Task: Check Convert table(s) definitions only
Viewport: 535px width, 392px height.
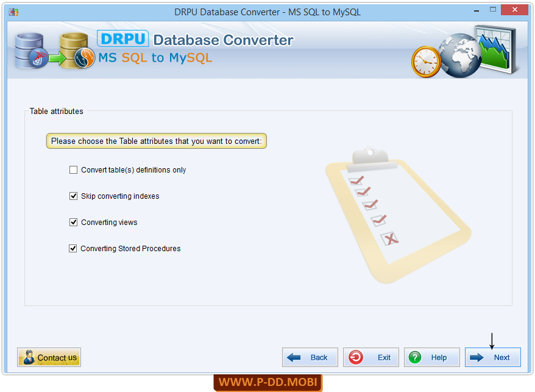Action: [x=73, y=169]
